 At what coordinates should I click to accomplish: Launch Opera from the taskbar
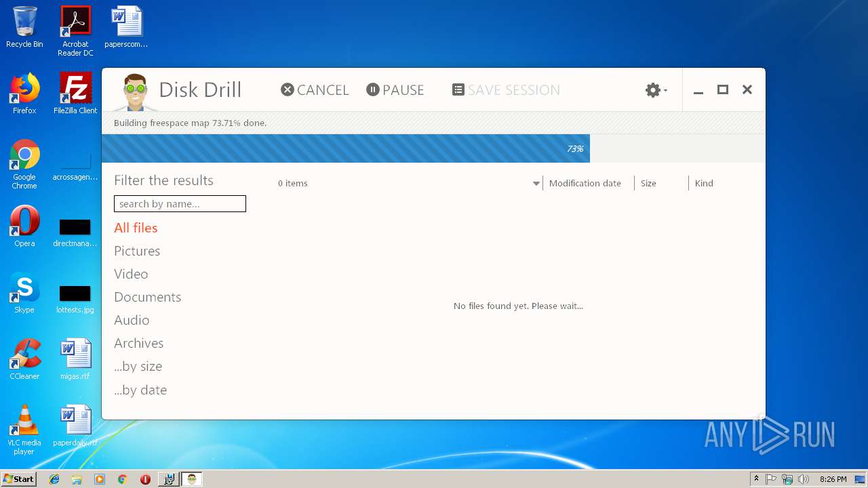[x=145, y=479]
